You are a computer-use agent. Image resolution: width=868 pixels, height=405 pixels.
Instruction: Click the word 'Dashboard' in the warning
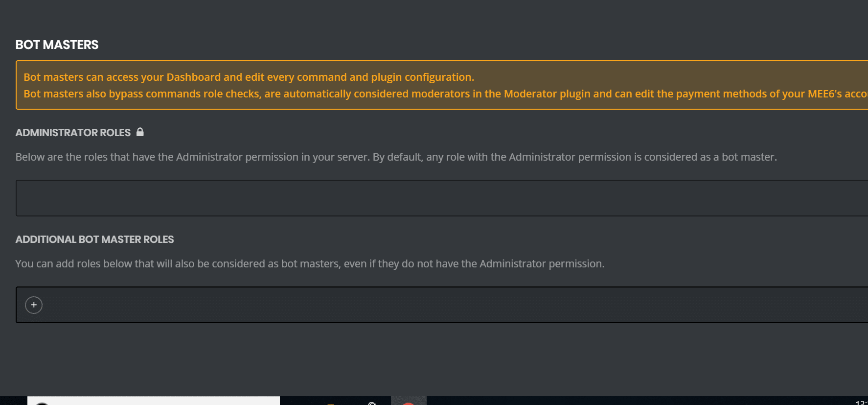coord(193,77)
